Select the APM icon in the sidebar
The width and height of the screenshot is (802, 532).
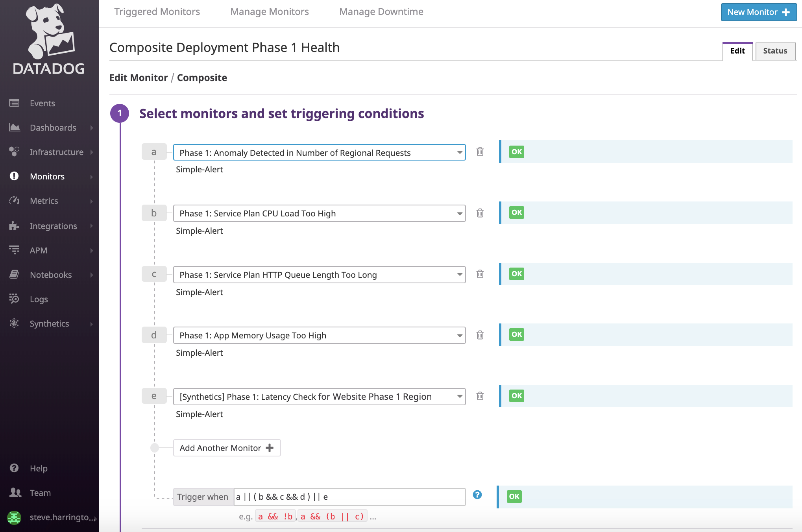pos(14,250)
